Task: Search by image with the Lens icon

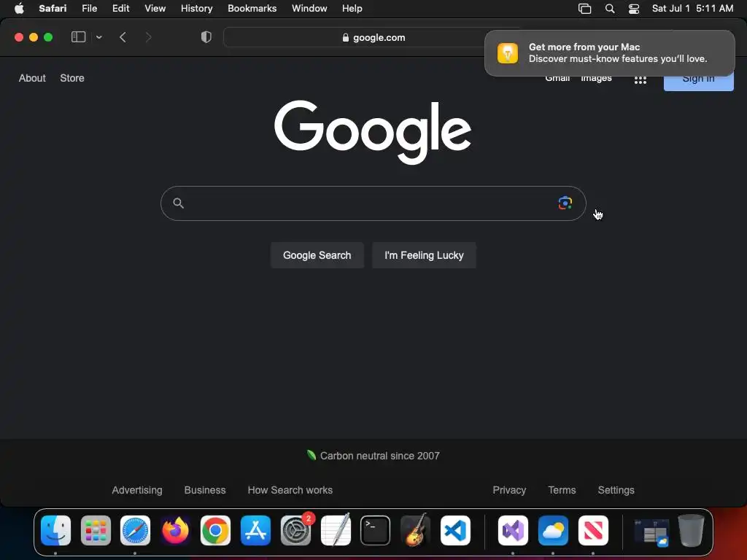Action: pos(565,203)
